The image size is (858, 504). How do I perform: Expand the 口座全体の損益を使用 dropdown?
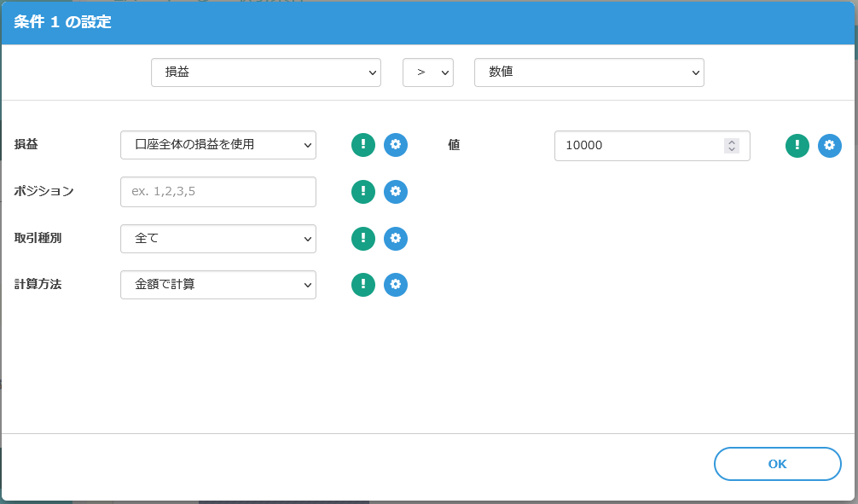218,145
